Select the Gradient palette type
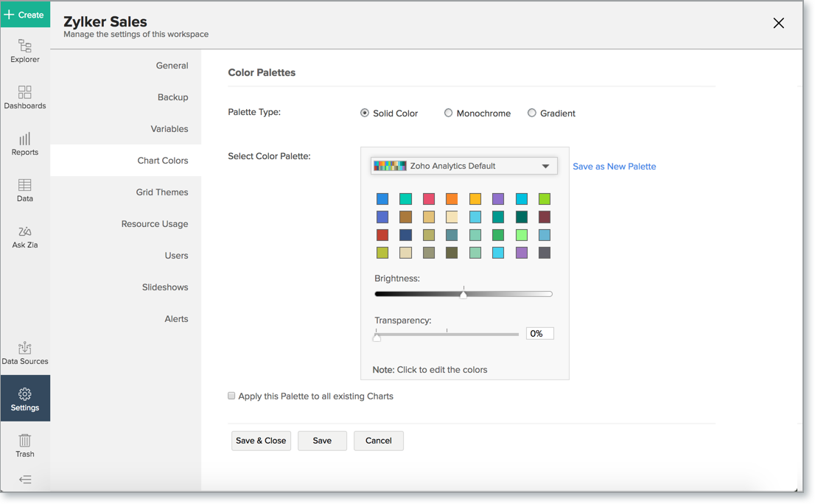 [532, 113]
